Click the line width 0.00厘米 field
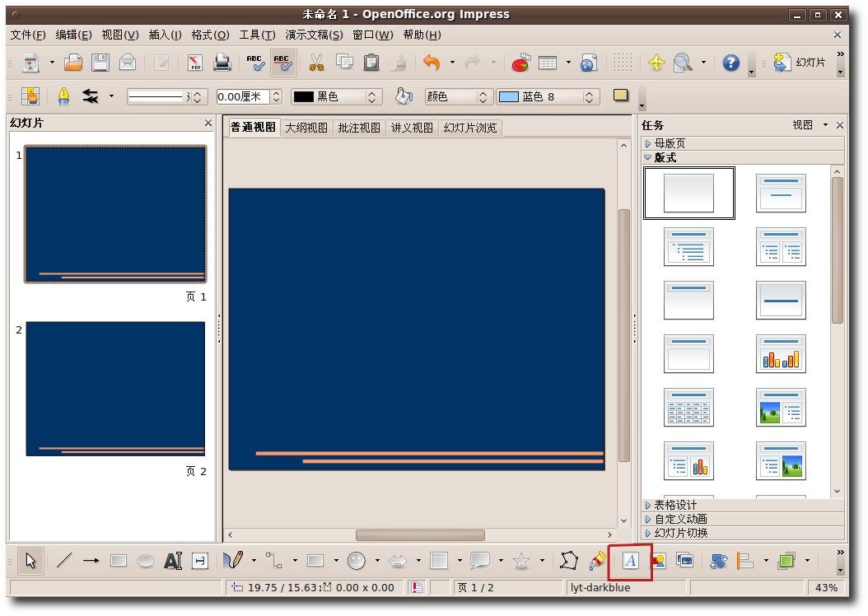This screenshot has height=616, width=868. [243, 97]
